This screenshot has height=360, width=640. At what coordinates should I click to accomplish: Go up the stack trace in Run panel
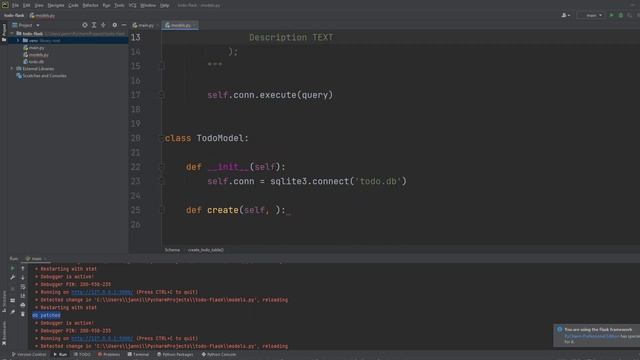coord(23,269)
